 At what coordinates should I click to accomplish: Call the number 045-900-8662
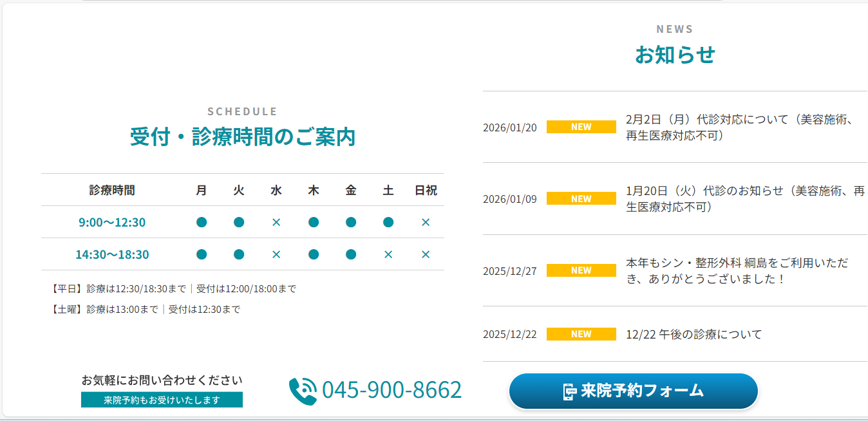coord(392,390)
